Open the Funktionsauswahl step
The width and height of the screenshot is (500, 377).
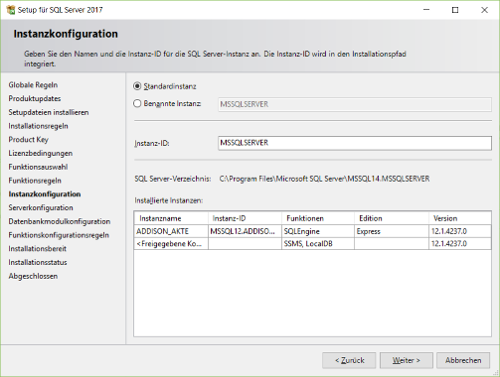coord(38,167)
